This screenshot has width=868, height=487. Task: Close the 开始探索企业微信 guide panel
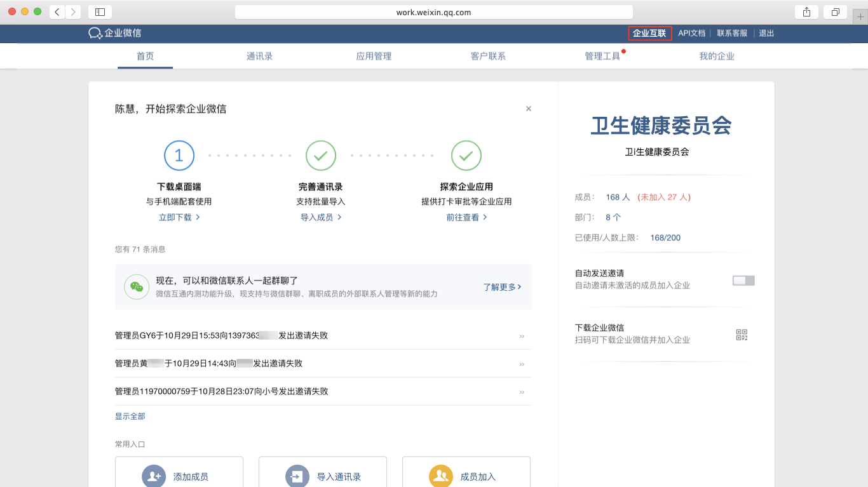pyautogui.click(x=528, y=109)
